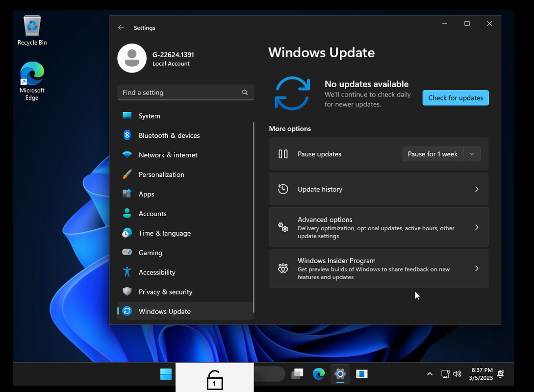
Task: Click the Pause updates pause icon
Action: pos(283,154)
